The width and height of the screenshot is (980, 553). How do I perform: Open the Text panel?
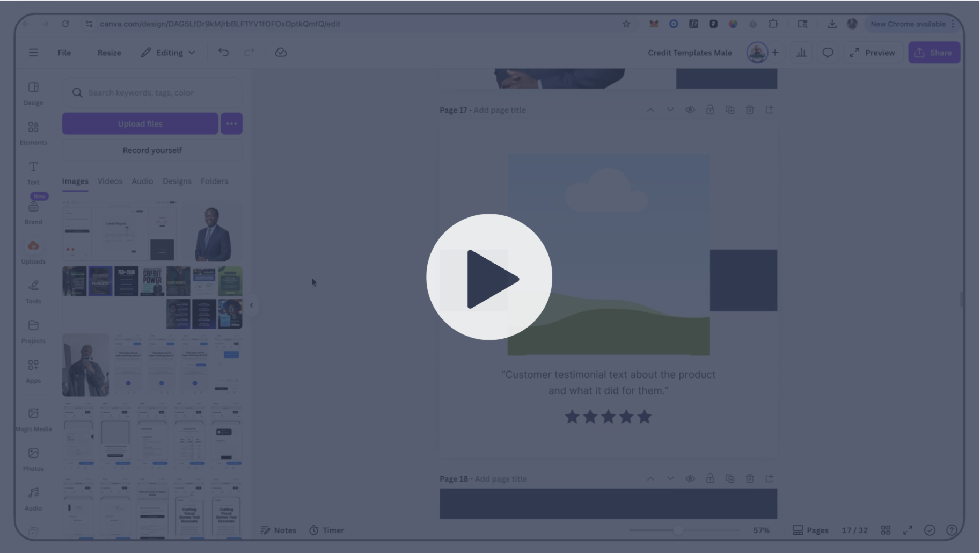coord(33,172)
